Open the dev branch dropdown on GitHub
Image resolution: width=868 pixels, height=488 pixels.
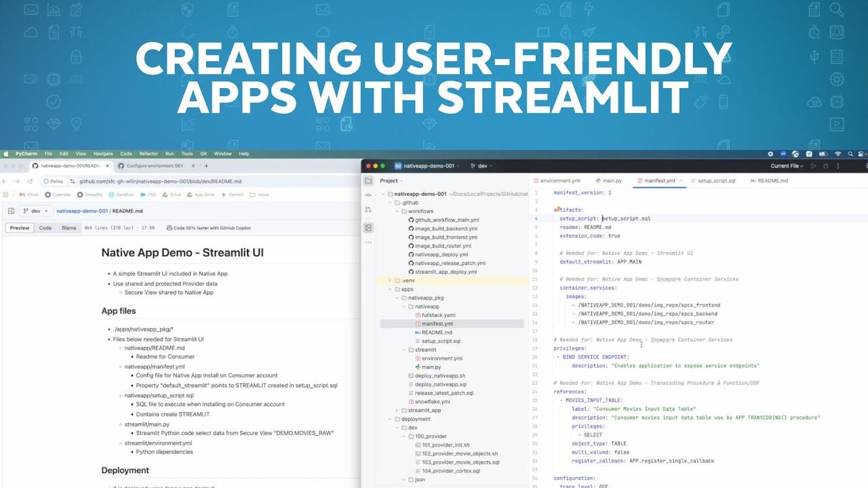tap(35, 210)
